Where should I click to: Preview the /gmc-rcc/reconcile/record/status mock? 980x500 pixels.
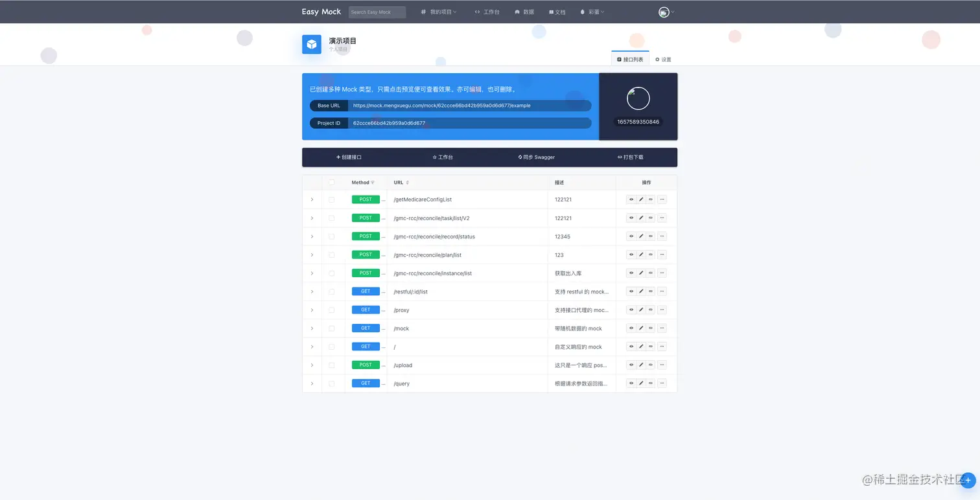tap(631, 236)
